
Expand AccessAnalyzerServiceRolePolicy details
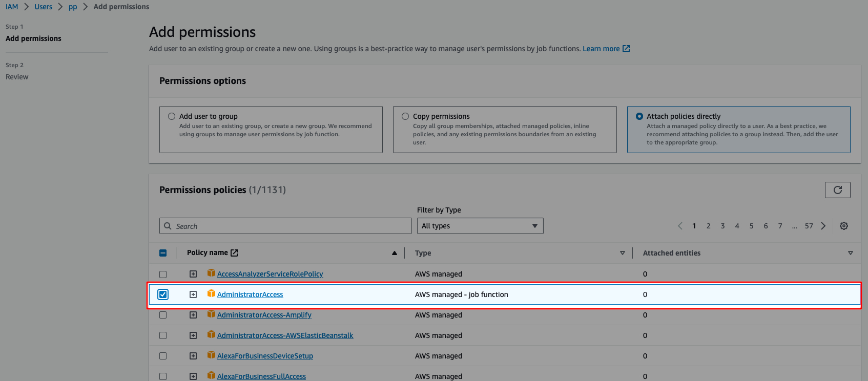193,274
